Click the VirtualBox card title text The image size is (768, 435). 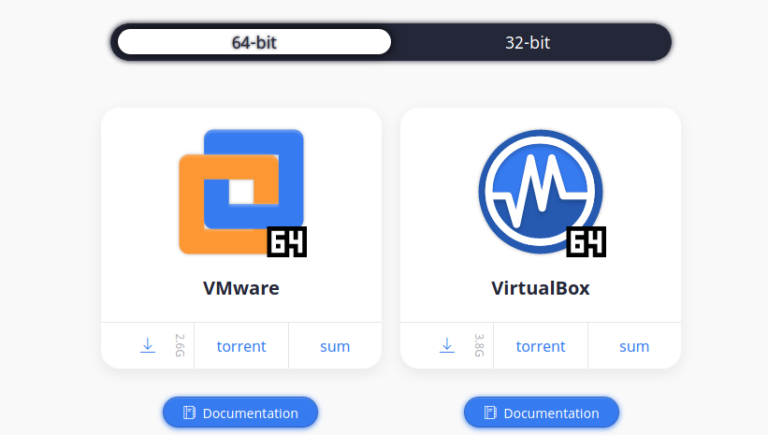[x=540, y=288]
